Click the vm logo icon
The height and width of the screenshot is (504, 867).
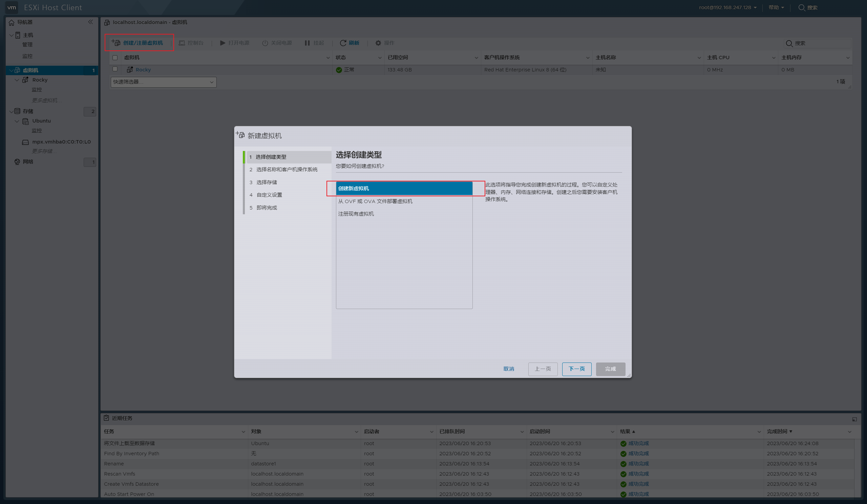(x=12, y=7)
